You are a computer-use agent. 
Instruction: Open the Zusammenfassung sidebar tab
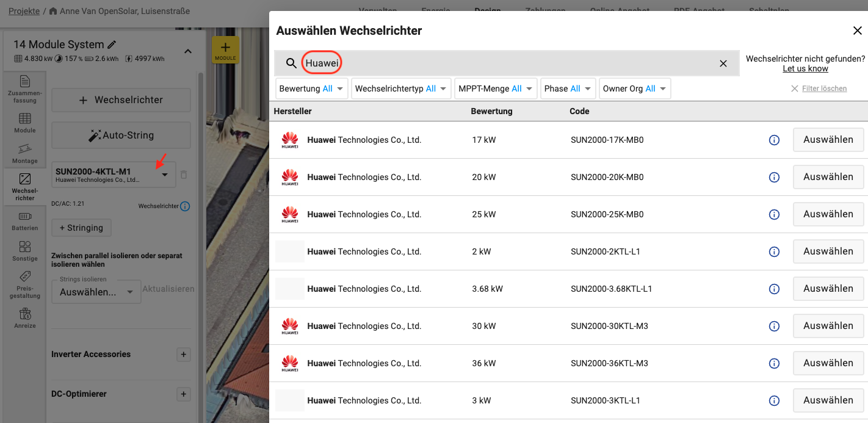(x=25, y=89)
